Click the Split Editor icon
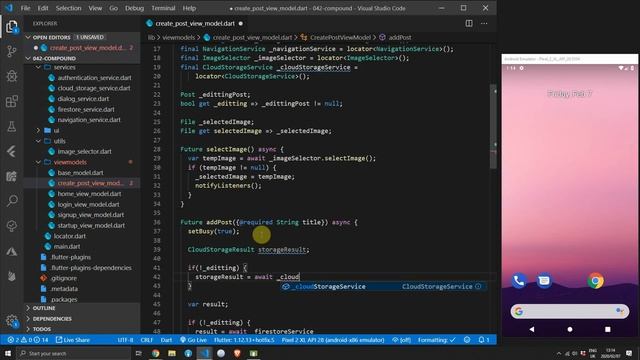Viewport: 640px width, 360px height. [469, 24]
